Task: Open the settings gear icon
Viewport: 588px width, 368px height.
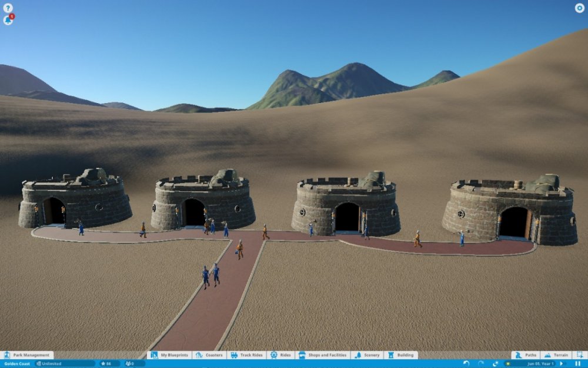Action: tap(579, 8)
